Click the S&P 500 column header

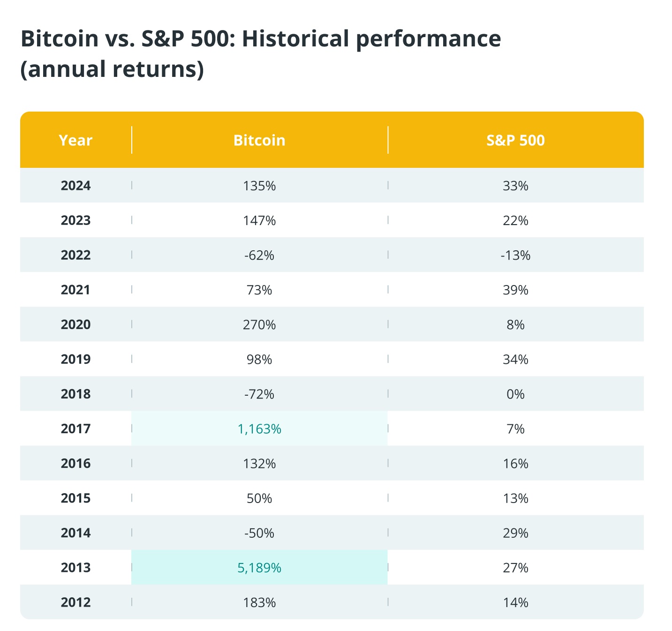515,140
